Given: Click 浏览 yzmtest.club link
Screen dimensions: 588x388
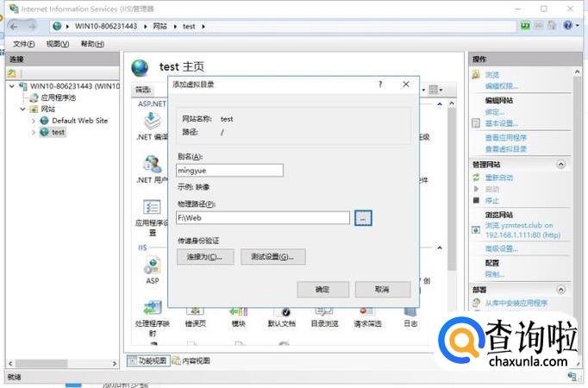Looking at the screenshot, I should 522,230.
